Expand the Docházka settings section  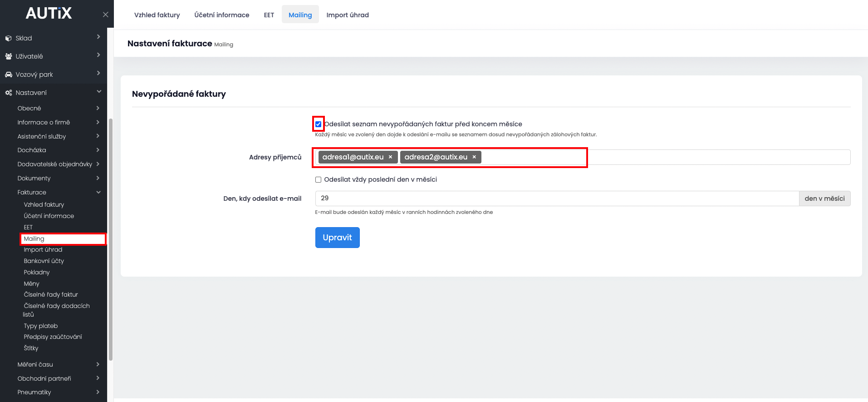pos(98,150)
